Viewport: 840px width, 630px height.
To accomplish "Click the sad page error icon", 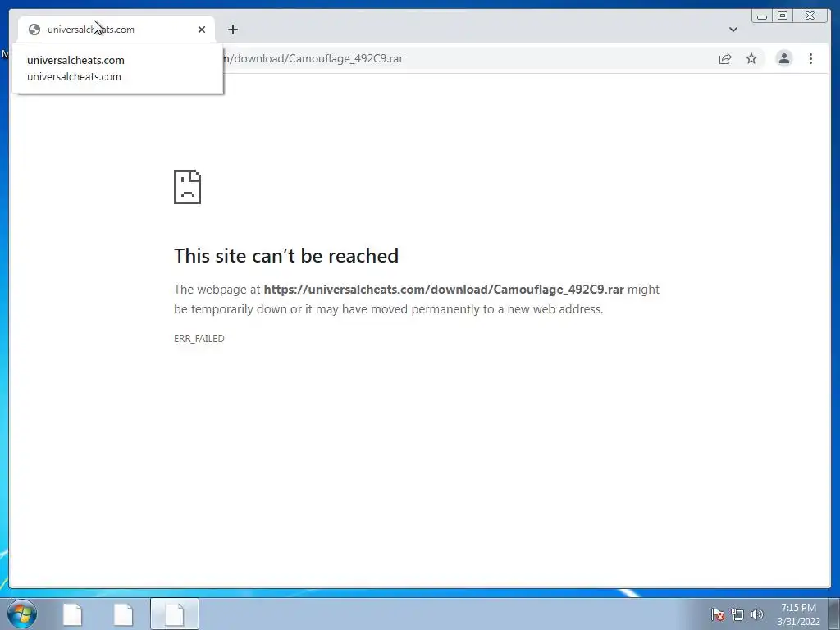I will 188,187.
